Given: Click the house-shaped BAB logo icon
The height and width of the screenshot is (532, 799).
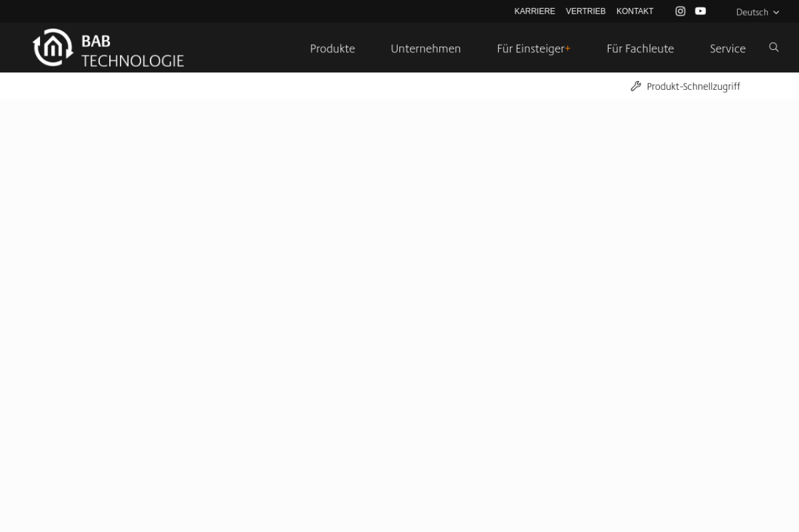Looking at the screenshot, I should (53, 47).
